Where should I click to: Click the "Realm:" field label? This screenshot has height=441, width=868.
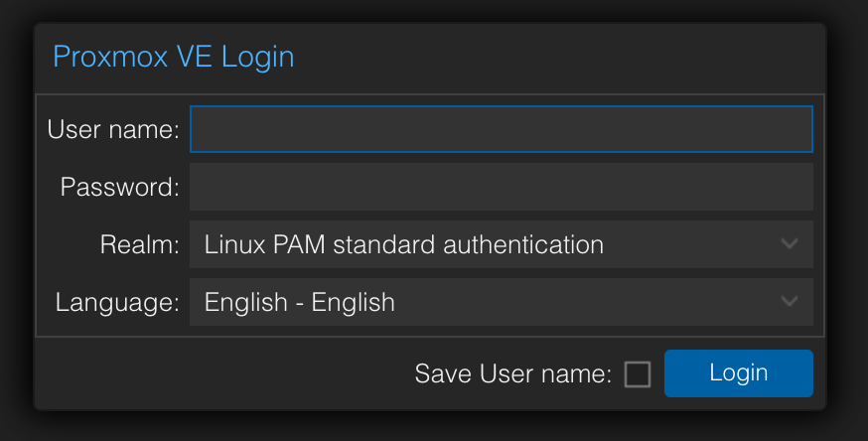point(139,244)
